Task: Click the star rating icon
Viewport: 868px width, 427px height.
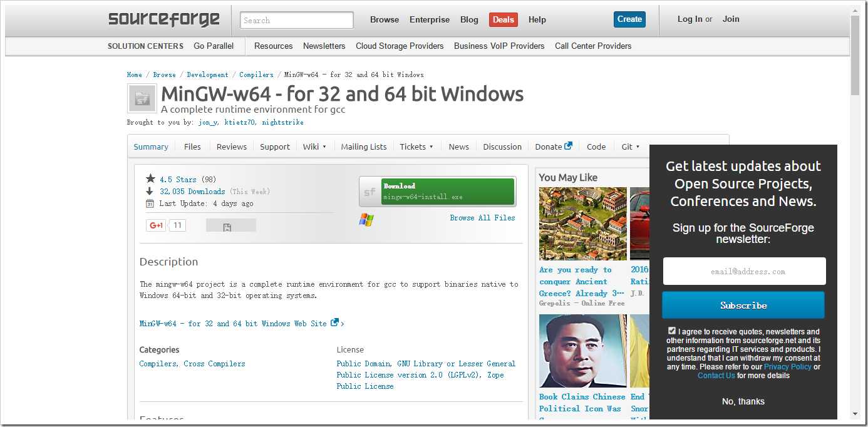Action: [150, 179]
